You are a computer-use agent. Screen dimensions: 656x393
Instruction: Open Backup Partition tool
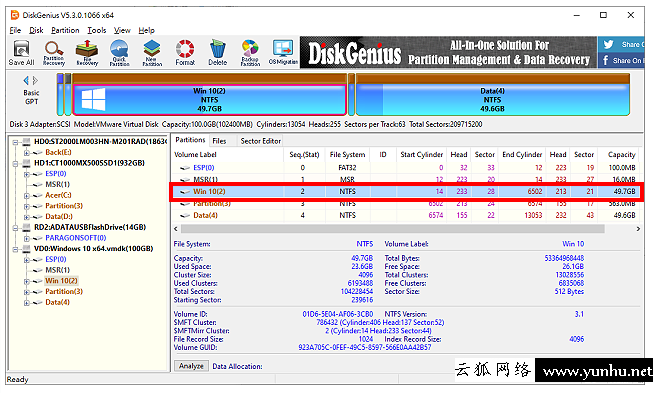click(250, 53)
